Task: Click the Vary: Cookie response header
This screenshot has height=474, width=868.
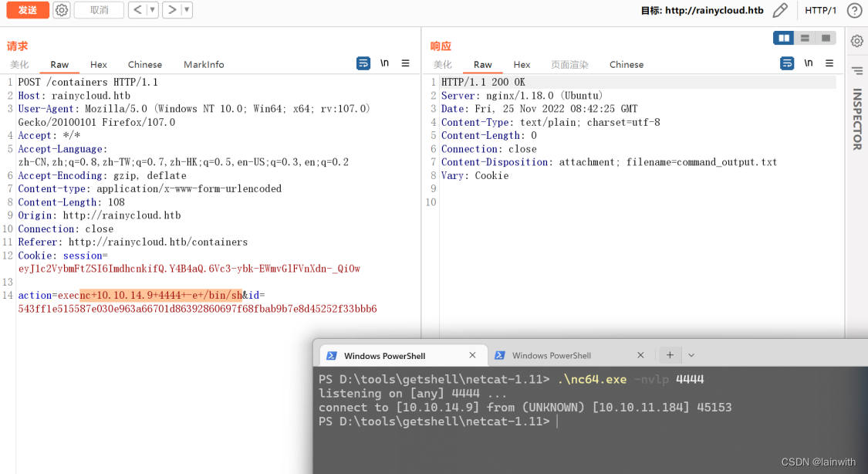Action: click(475, 175)
